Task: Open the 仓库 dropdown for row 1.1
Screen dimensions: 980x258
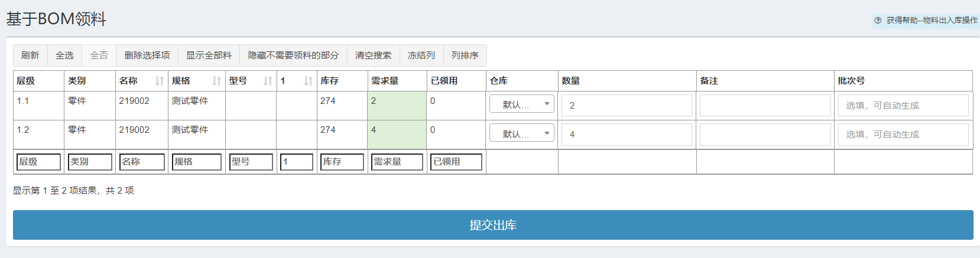Action: (x=521, y=104)
